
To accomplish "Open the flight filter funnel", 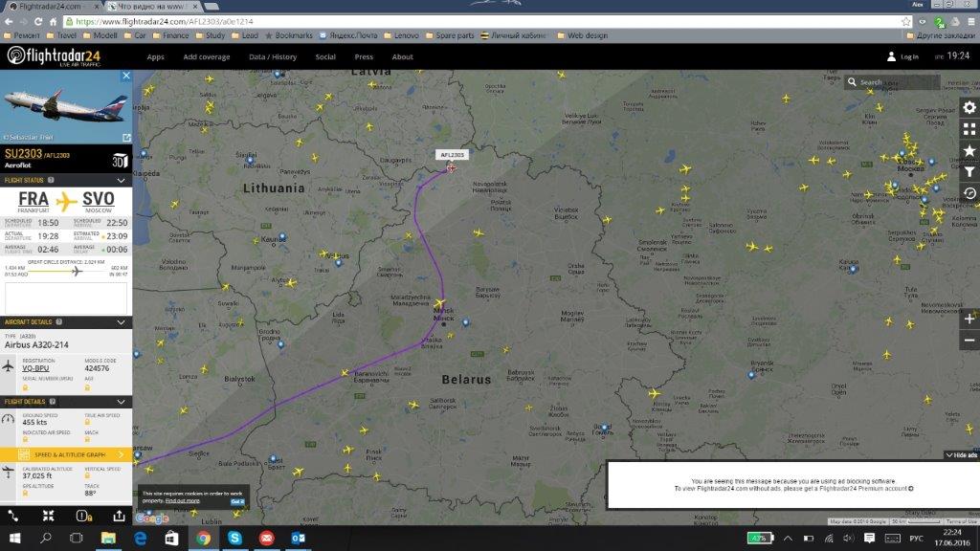I will click(x=969, y=172).
